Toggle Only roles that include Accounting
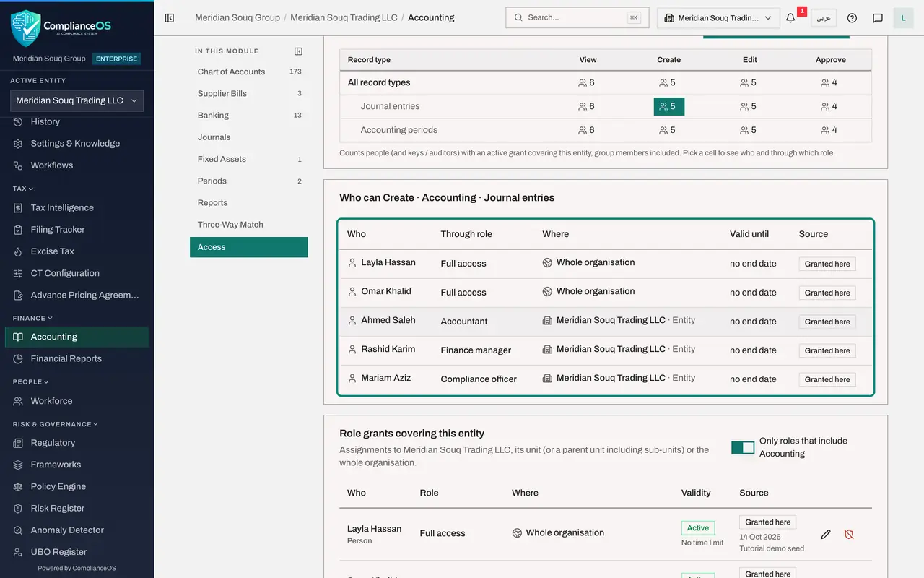 743,447
